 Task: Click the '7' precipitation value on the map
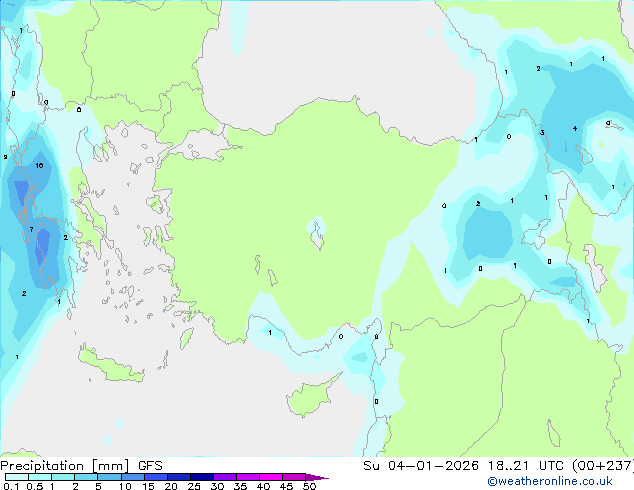32,230
